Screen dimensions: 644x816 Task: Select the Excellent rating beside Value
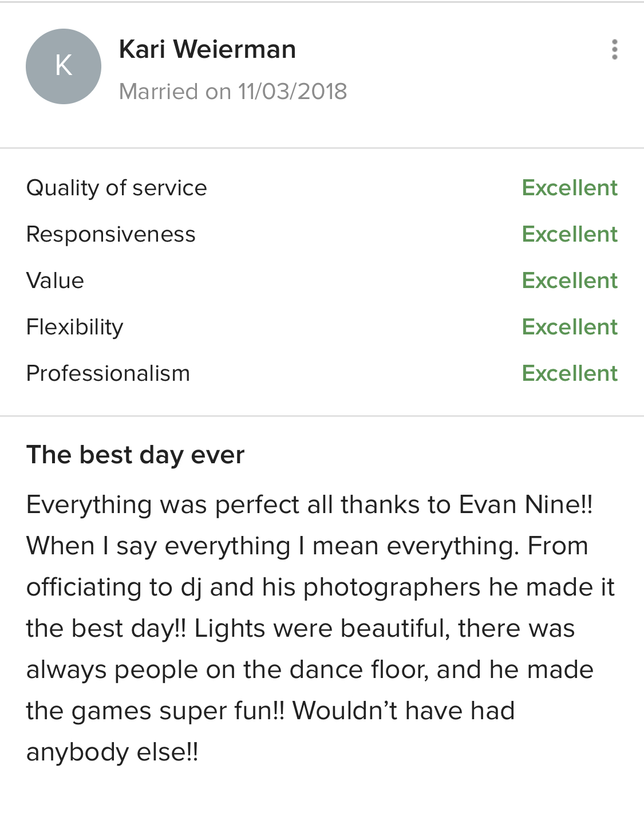[570, 281]
